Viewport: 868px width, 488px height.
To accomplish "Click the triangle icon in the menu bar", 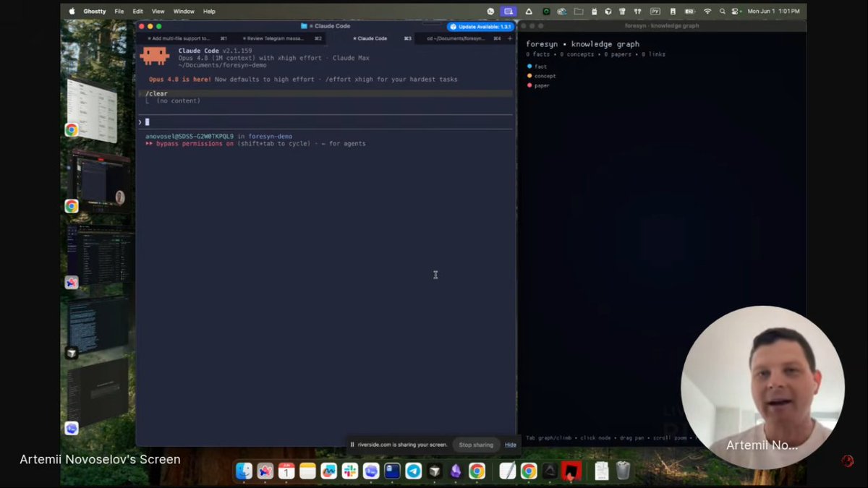I will tap(529, 12).
